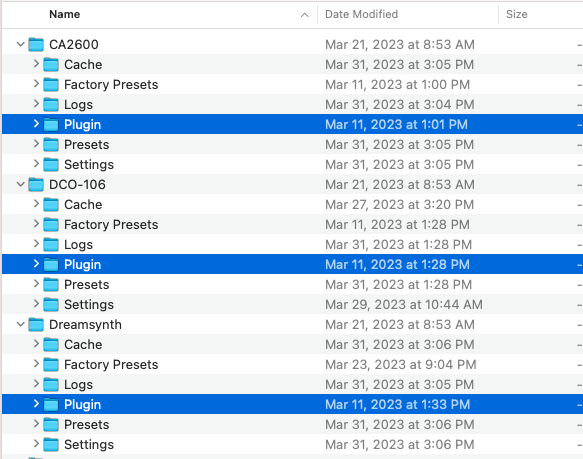583x459 pixels.
Task: Click the Cache folder icon under CA2600
Action: 51,65
